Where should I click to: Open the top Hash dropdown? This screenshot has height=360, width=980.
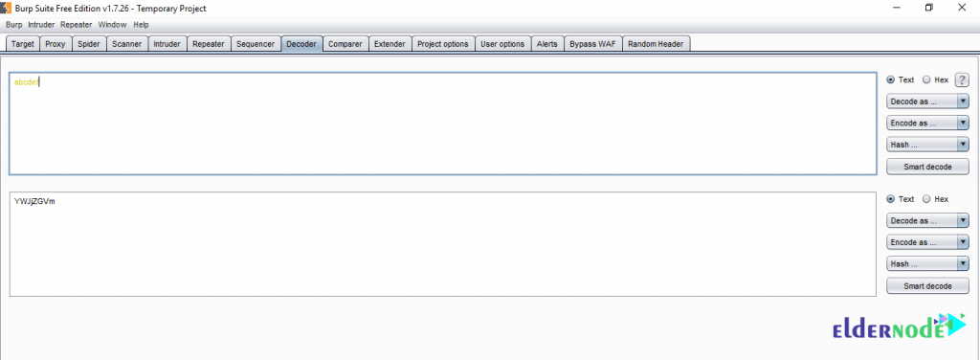(927, 145)
